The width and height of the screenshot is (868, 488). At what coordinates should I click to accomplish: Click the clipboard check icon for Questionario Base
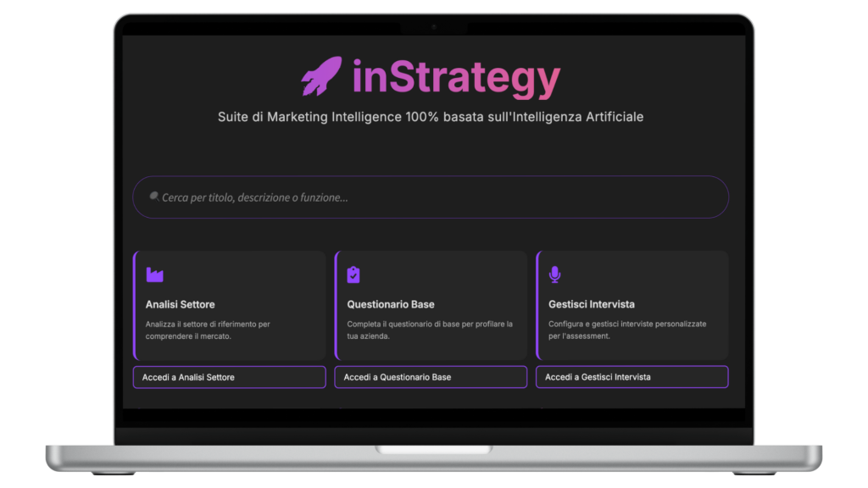point(353,274)
